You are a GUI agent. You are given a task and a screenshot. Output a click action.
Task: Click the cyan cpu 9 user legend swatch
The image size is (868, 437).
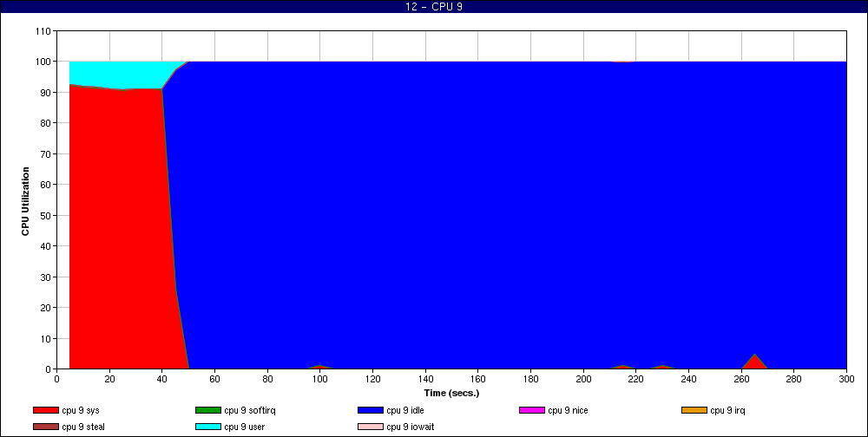pos(208,427)
